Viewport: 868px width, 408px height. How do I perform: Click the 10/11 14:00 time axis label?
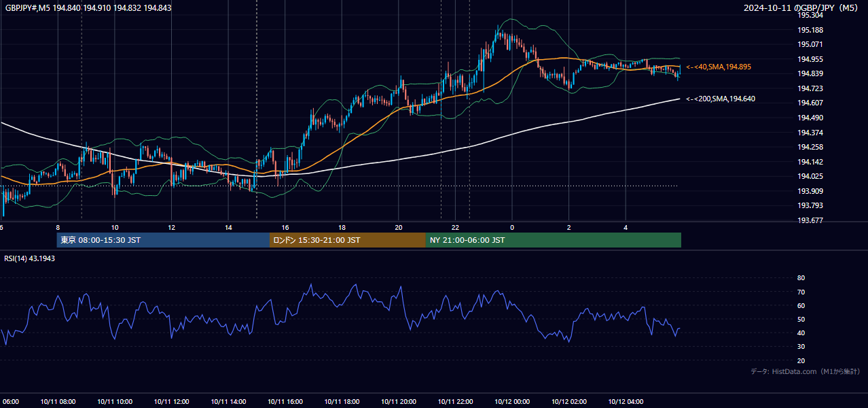[228, 402]
